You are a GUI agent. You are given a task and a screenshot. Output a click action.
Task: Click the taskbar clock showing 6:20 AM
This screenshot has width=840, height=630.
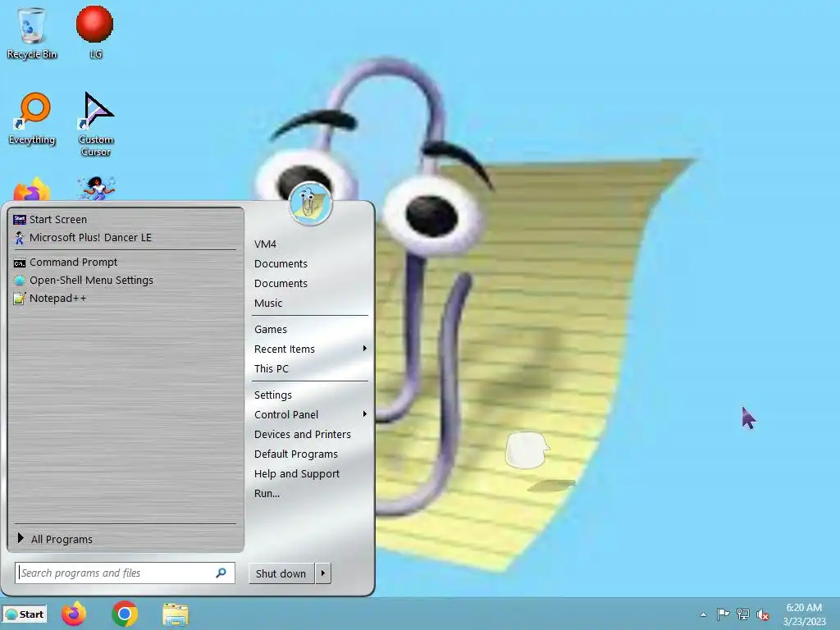804,614
